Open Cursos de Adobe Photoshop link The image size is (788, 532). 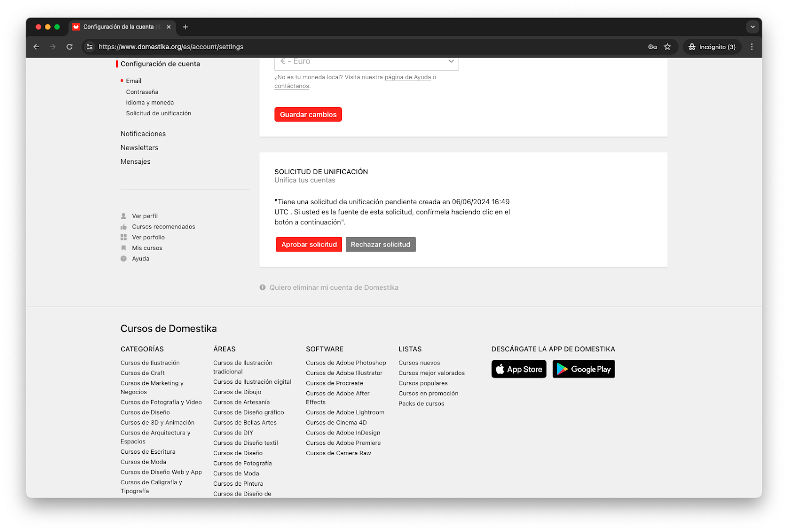[x=346, y=363]
